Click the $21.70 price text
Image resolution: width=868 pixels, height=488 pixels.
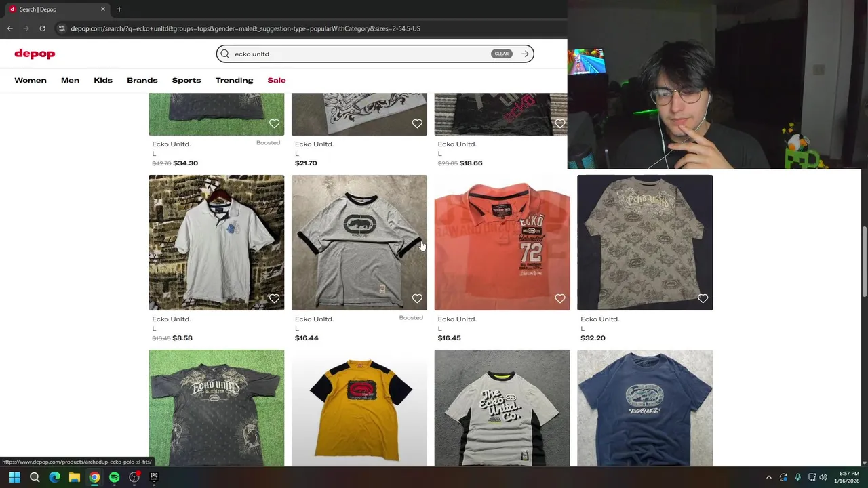[x=306, y=163]
